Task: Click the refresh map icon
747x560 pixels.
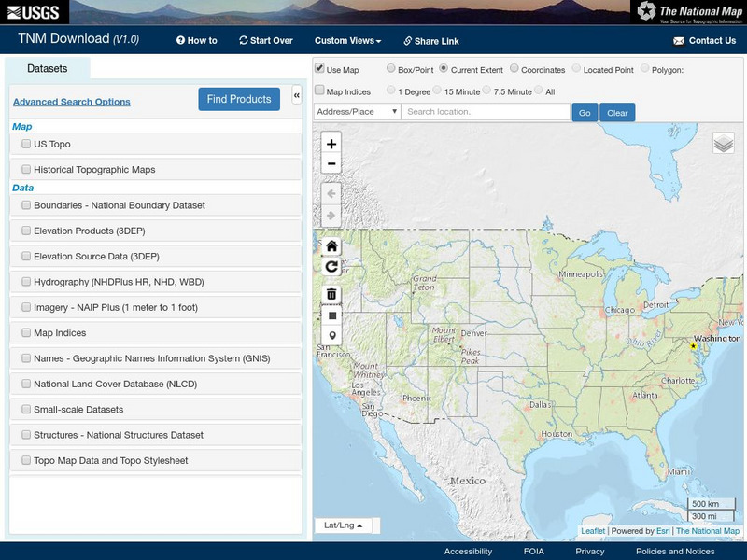Action: [x=331, y=267]
